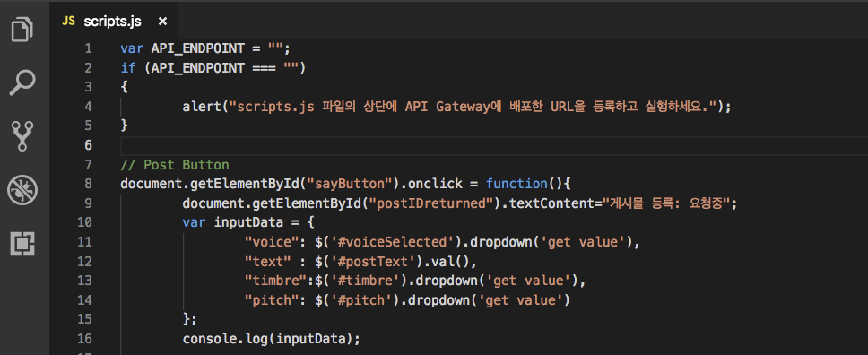Open the Extensions view
This screenshot has height=355, width=868.
tap(22, 244)
